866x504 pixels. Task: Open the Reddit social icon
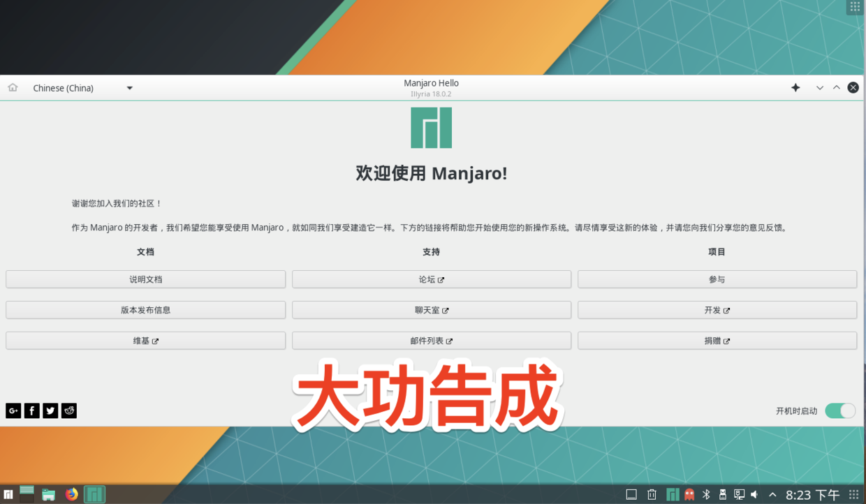click(x=68, y=410)
